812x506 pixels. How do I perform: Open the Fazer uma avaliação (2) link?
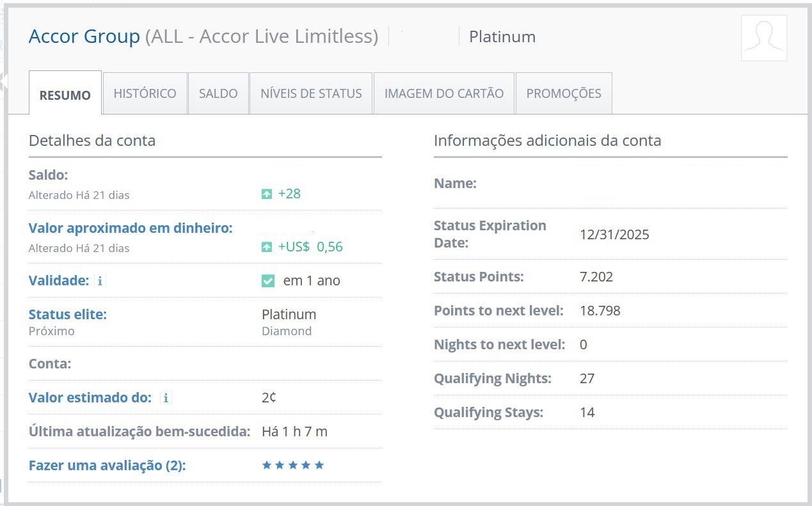point(107,465)
